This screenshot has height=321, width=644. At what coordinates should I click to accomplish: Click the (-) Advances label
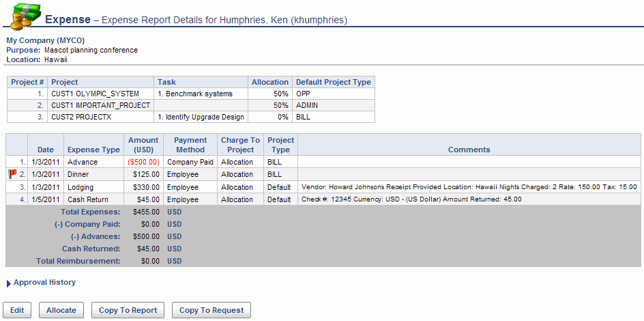96,237
